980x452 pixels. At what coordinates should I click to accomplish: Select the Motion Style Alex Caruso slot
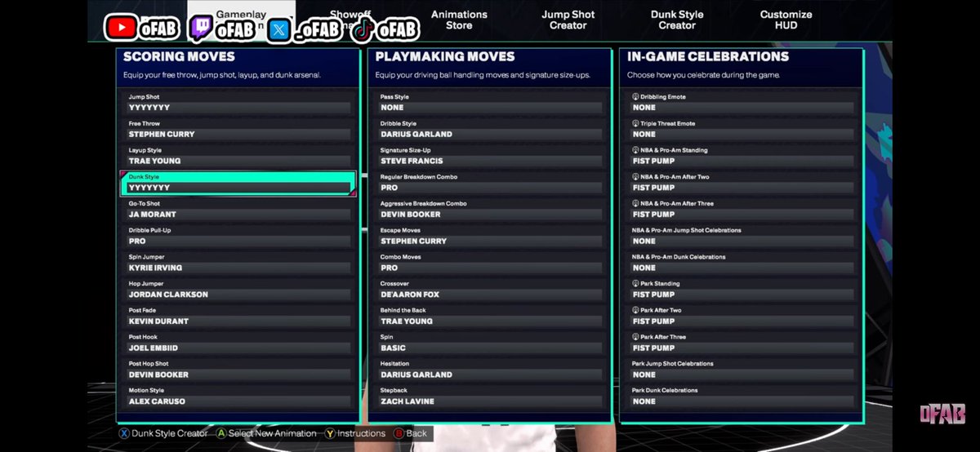pyautogui.click(x=238, y=397)
